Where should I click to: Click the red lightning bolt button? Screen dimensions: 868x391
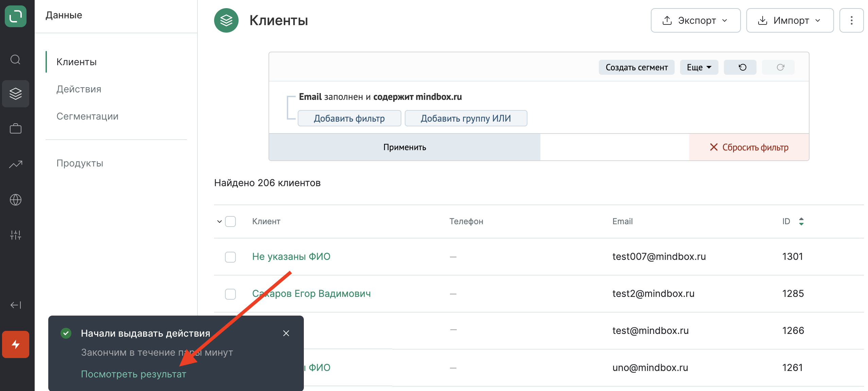16,344
